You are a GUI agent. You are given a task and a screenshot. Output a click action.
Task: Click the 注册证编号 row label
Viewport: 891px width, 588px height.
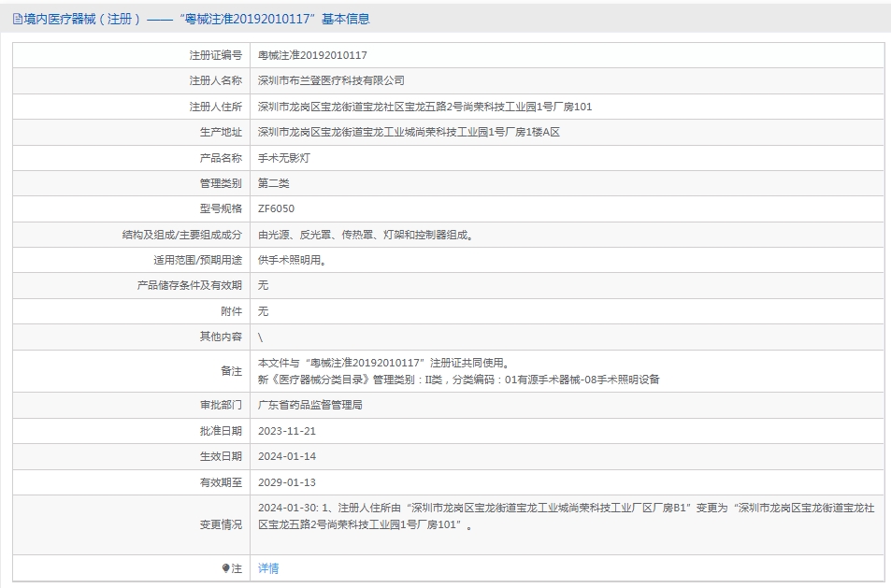pos(215,55)
